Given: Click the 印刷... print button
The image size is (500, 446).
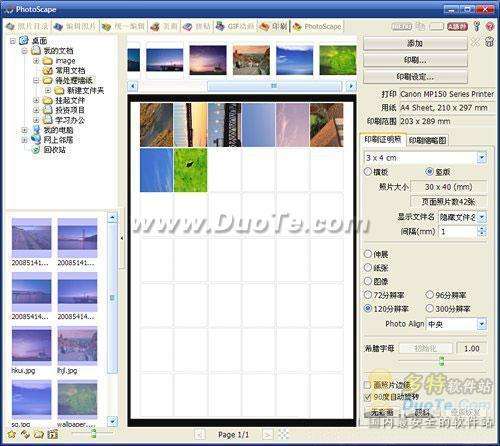Looking at the screenshot, I should pyautogui.click(x=415, y=60).
